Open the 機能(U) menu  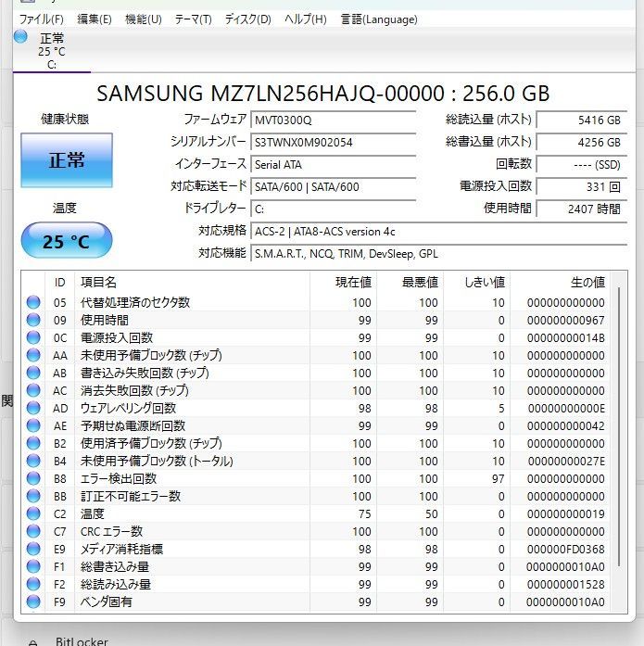143,19
